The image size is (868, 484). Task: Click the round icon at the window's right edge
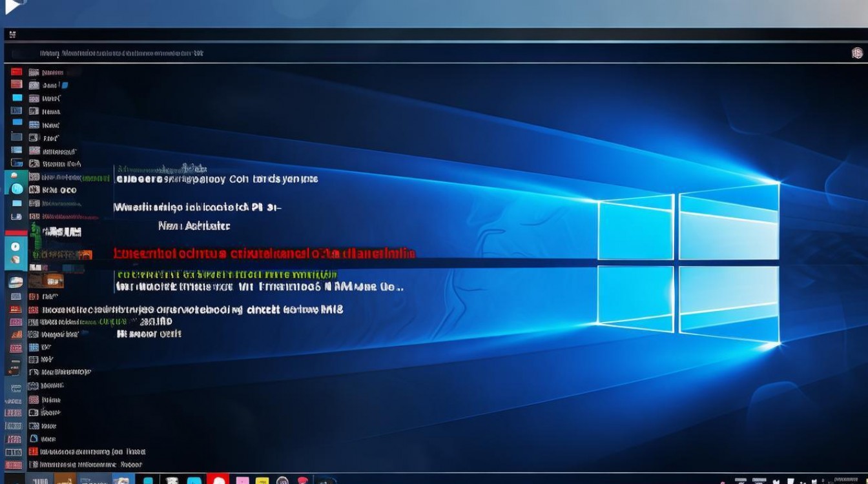[x=857, y=53]
